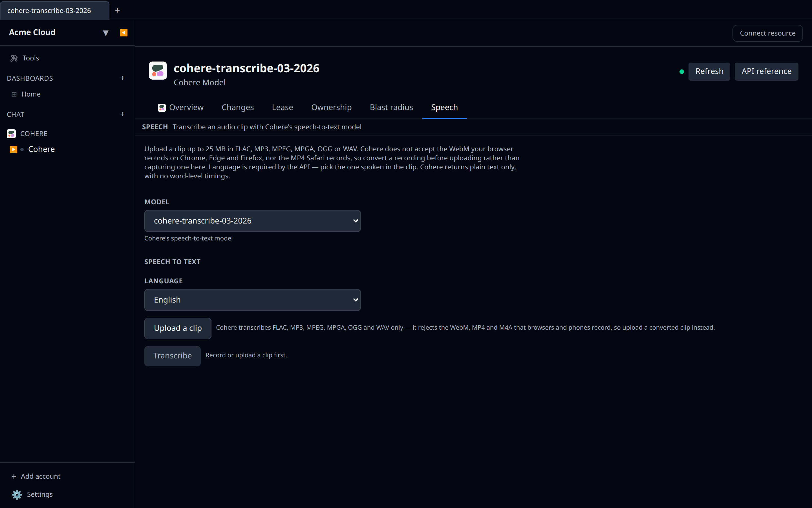Select the Speech tab
The width and height of the screenshot is (812, 508).
pyautogui.click(x=444, y=108)
